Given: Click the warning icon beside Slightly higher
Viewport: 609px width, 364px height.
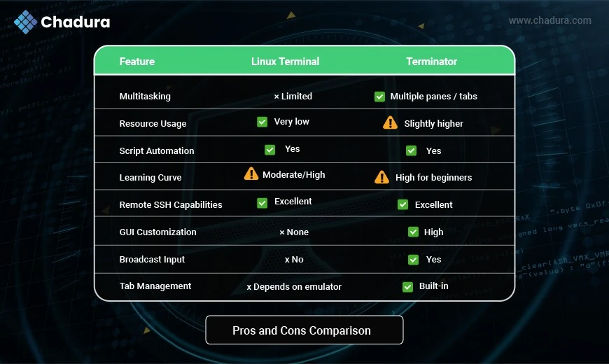Looking at the screenshot, I should (x=390, y=122).
